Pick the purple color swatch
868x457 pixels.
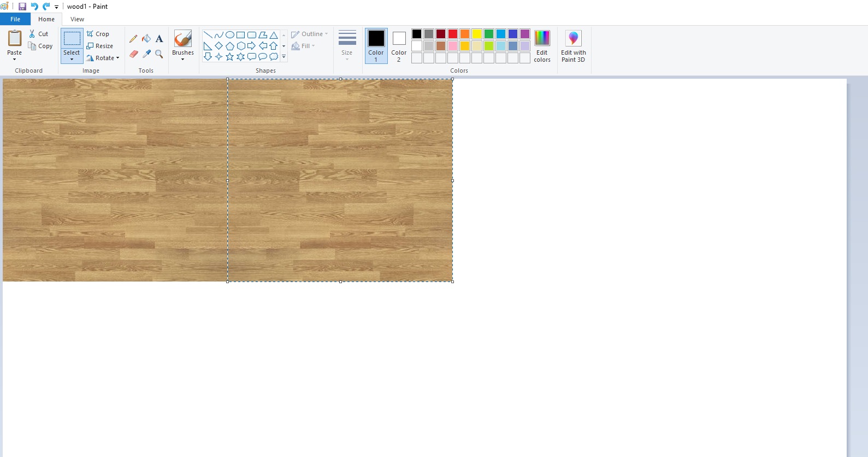click(x=525, y=34)
